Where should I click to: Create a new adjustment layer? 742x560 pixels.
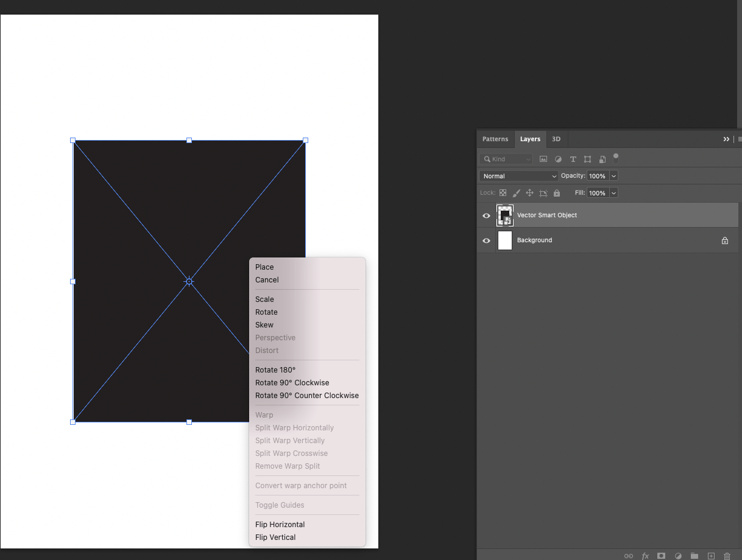677,556
